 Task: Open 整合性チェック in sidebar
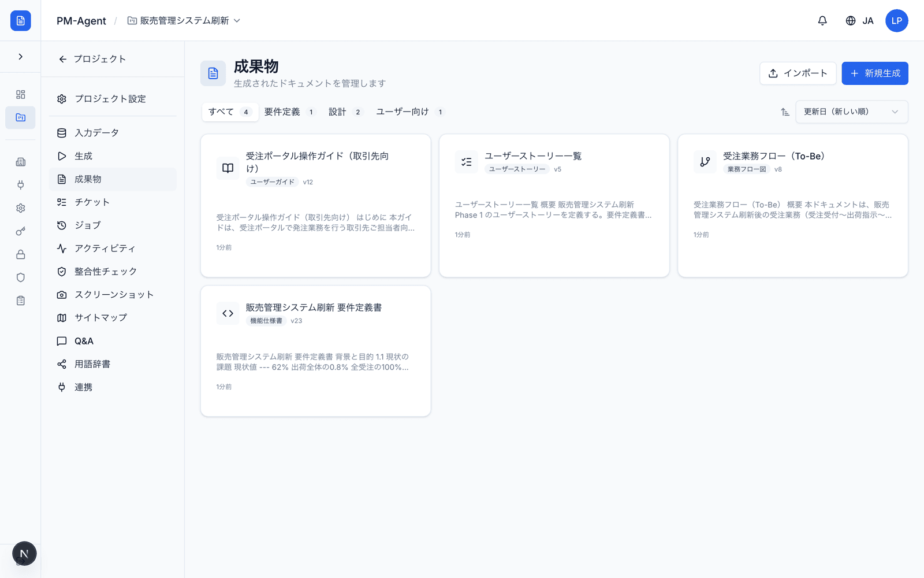pos(113,272)
